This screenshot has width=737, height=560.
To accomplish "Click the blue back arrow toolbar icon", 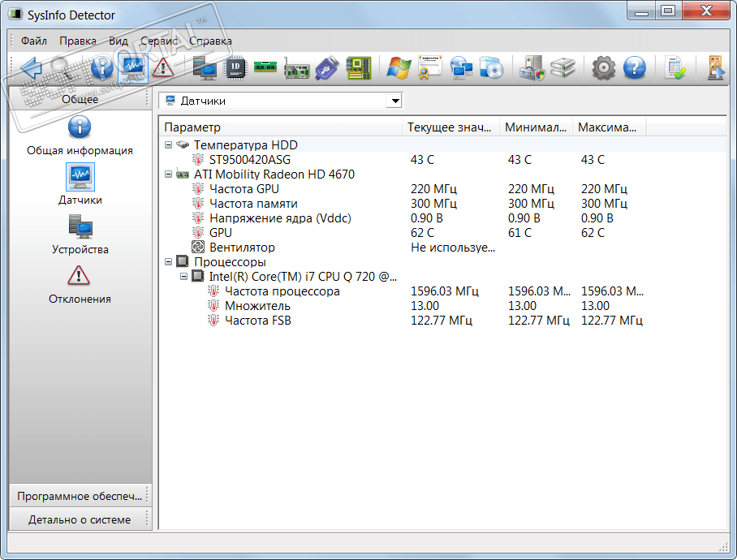I will tap(32, 69).
